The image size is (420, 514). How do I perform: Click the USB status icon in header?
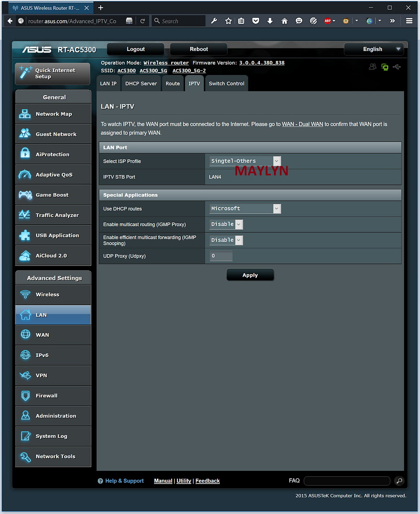tap(397, 67)
